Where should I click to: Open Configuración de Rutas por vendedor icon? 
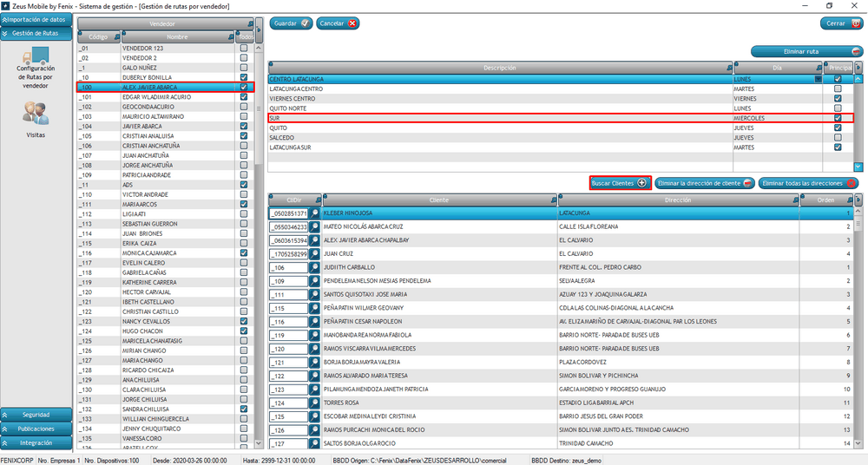click(x=36, y=56)
